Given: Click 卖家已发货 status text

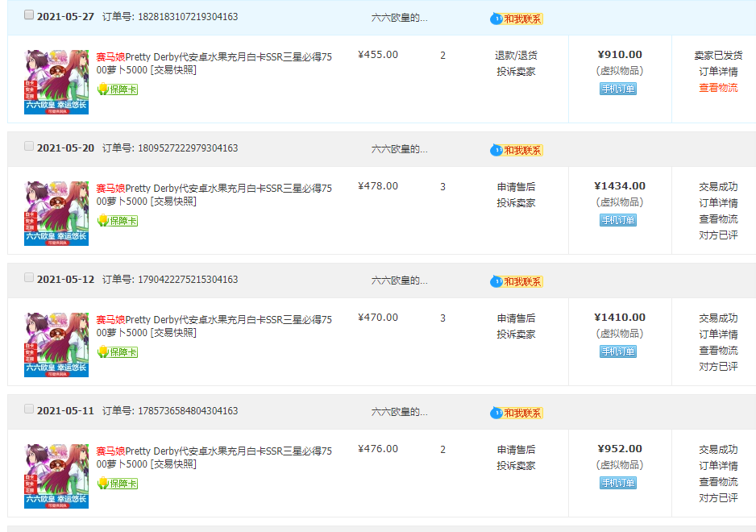Looking at the screenshot, I should 718,56.
